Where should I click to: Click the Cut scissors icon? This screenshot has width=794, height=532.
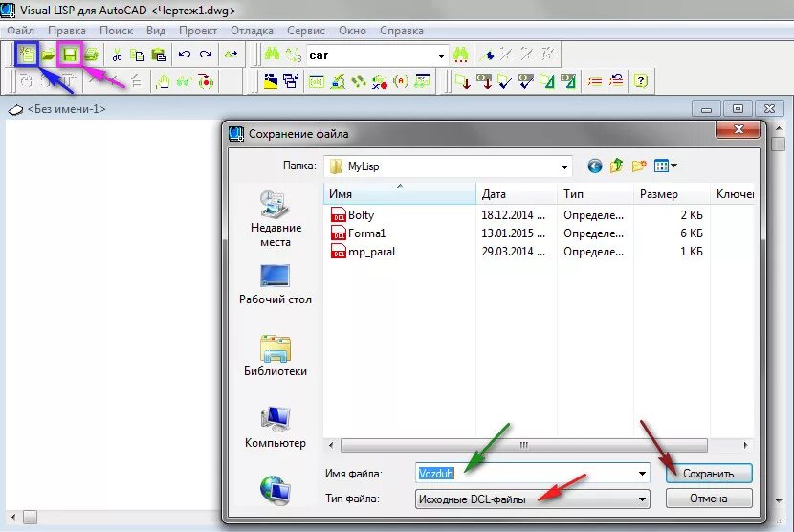click(x=117, y=55)
